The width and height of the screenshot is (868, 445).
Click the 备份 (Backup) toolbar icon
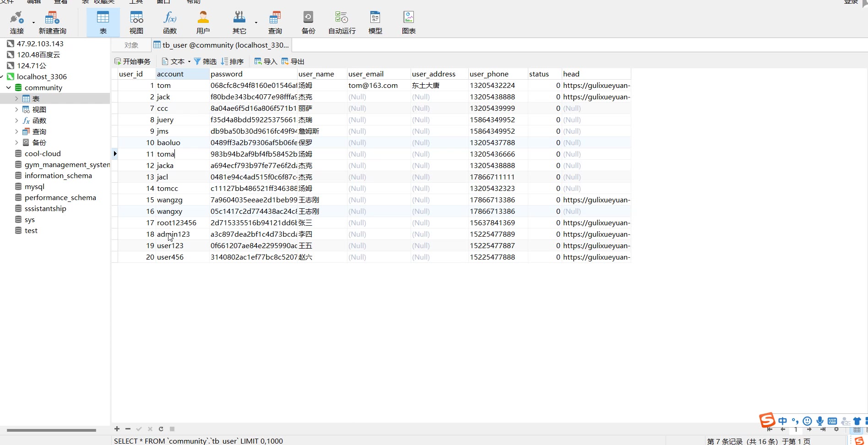308,22
